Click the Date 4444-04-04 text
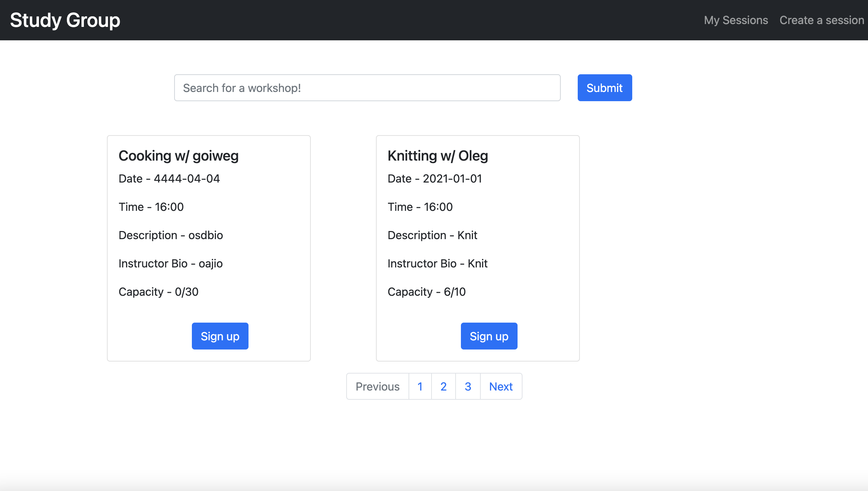The width and height of the screenshot is (868, 491). (169, 179)
